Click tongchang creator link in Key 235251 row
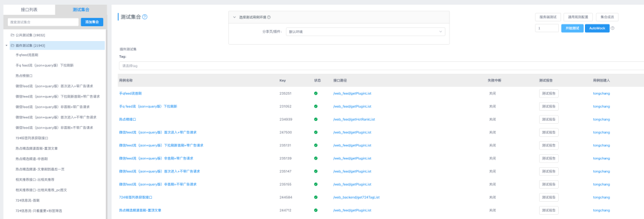644x219 pixels. (x=601, y=93)
